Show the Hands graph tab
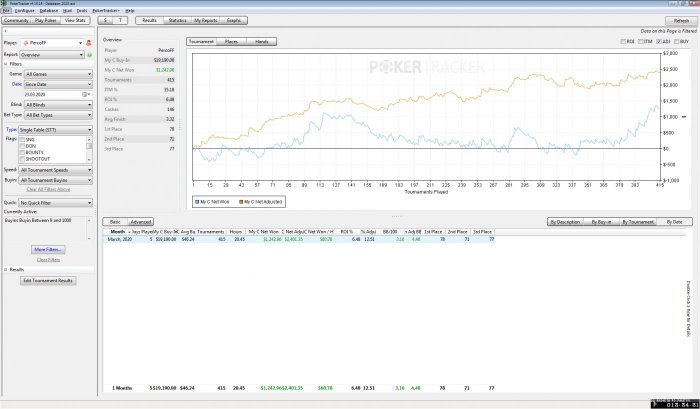Screen dimensions: 700x409 pos(262,42)
